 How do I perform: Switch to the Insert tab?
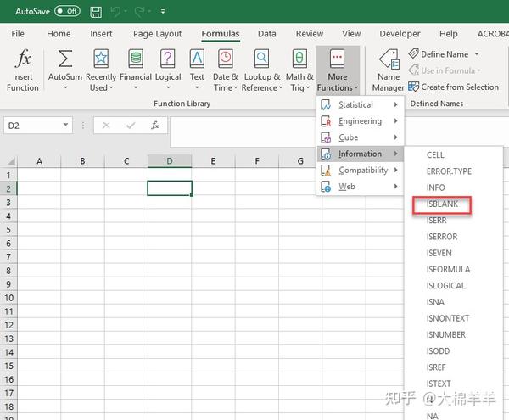(x=101, y=34)
